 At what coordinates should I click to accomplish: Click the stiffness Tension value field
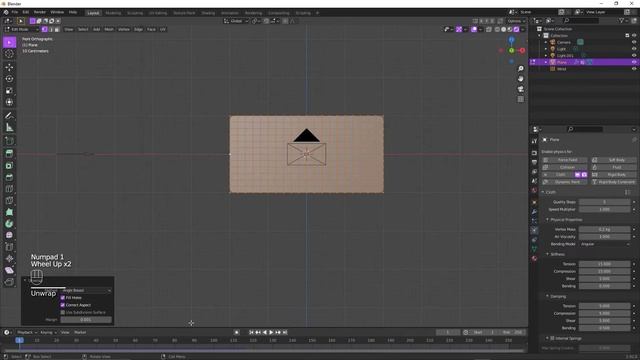(x=605, y=264)
